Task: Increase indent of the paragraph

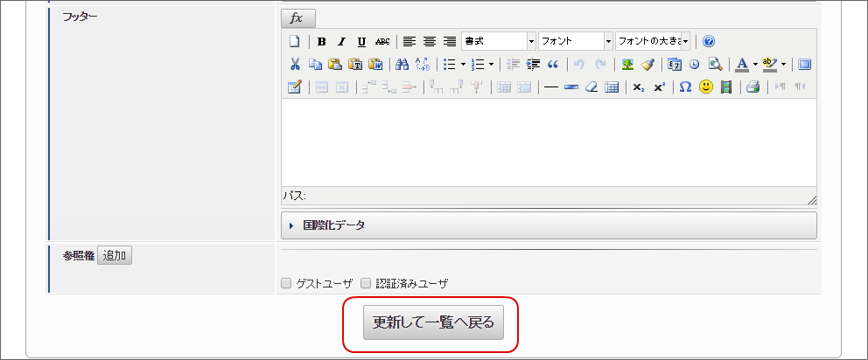Action: pyautogui.click(x=533, y=64)
